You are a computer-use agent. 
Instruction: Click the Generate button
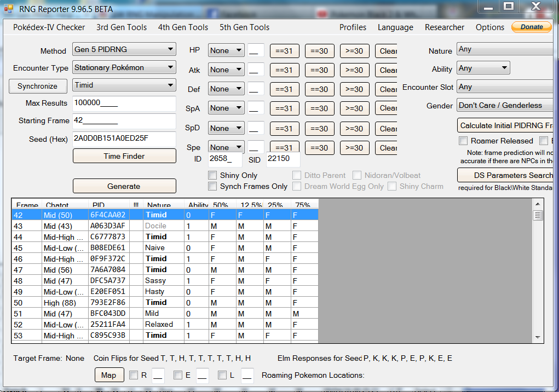[x=124, y=186]
